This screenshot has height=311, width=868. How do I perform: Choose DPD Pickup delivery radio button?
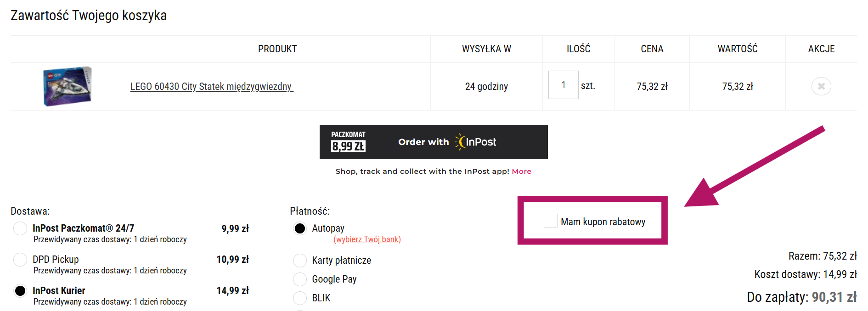(20, 260)
